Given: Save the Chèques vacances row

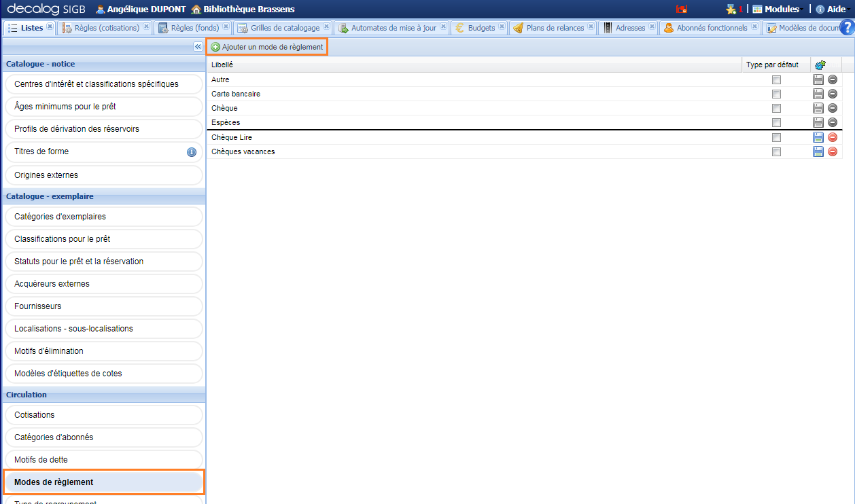Looking at the screenshot, I should pyautogui.click(x=818, y=151).
